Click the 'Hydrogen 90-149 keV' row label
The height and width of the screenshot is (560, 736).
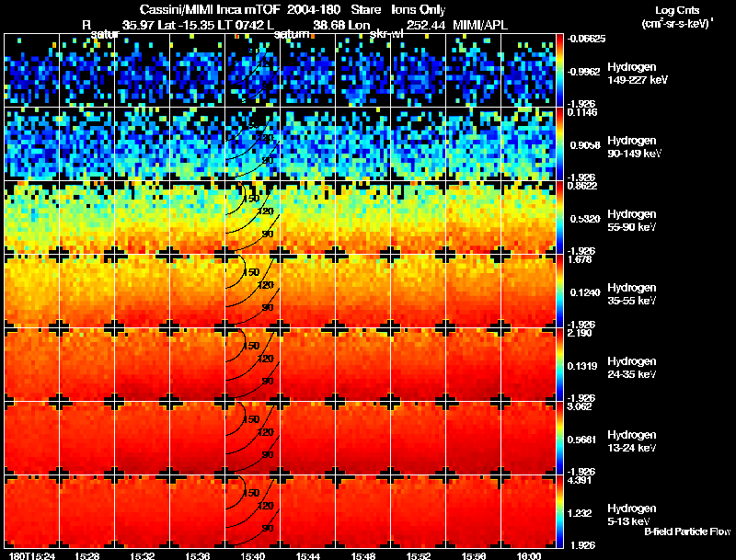pos(634,147)
